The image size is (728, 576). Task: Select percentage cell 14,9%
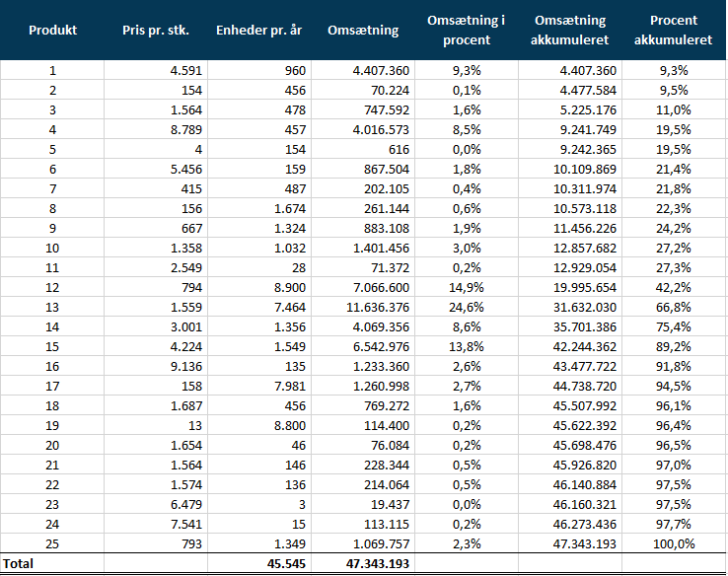(x=467, y=287)
